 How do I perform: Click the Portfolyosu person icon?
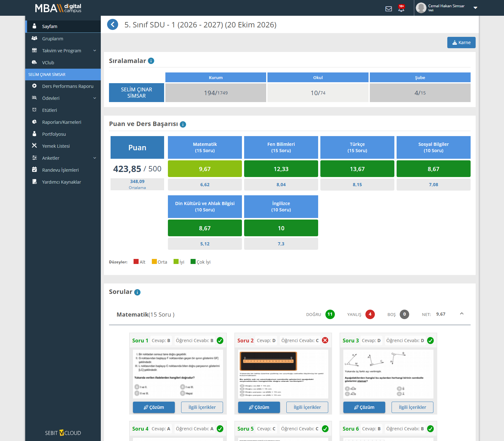[34, 134]
